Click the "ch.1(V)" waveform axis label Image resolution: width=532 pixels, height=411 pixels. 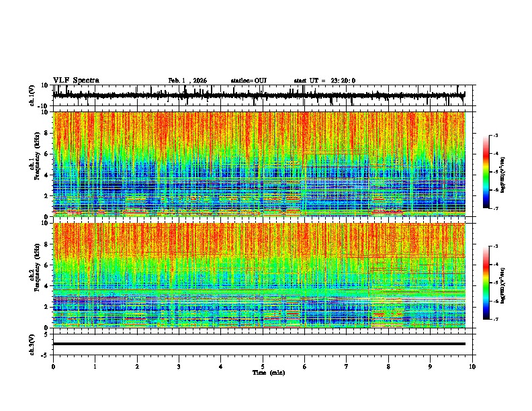point(32,95)
